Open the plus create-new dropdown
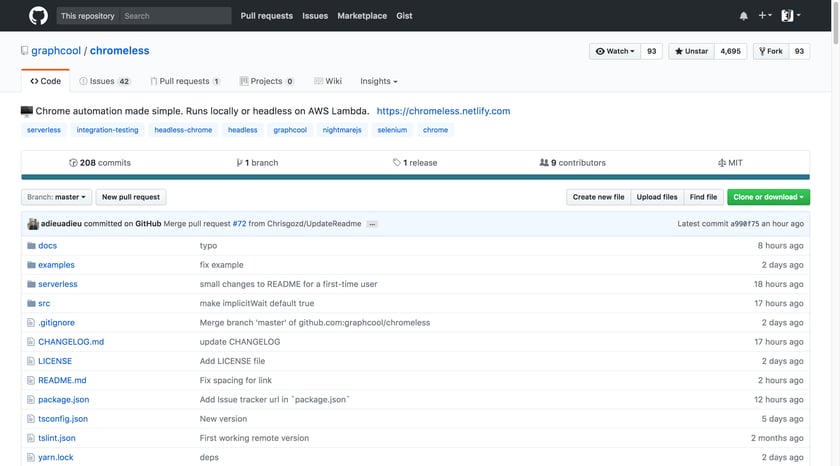The height and width of the screenshot is (466, 840). tap(765, 16)
